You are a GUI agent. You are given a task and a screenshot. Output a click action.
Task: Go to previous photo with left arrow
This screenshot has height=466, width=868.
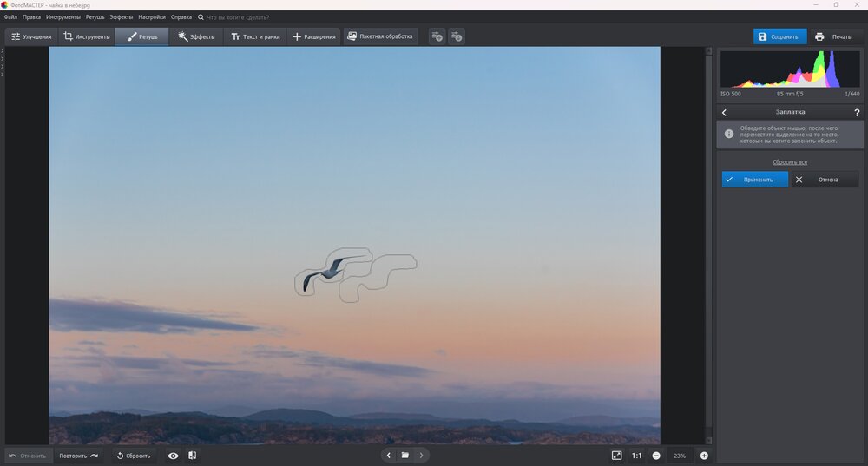tap(388, 456)
